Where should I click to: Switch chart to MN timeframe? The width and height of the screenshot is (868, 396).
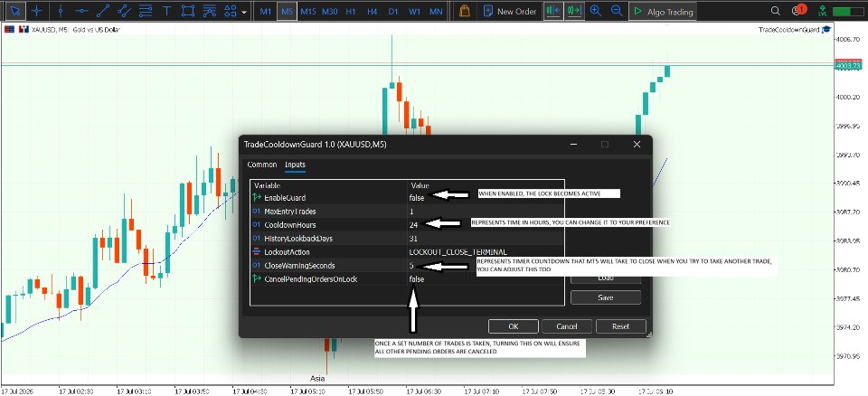(x=436, y=11)
